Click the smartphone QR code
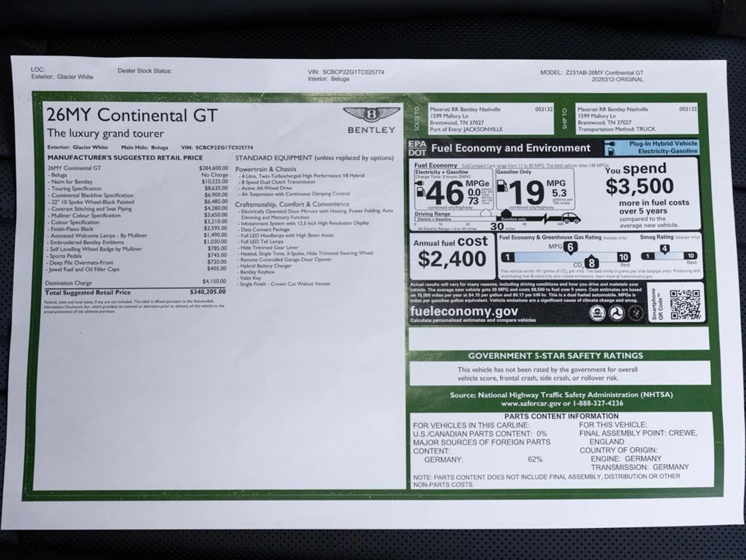This screenshot has height=560, width=746. [x=685, y=304]
